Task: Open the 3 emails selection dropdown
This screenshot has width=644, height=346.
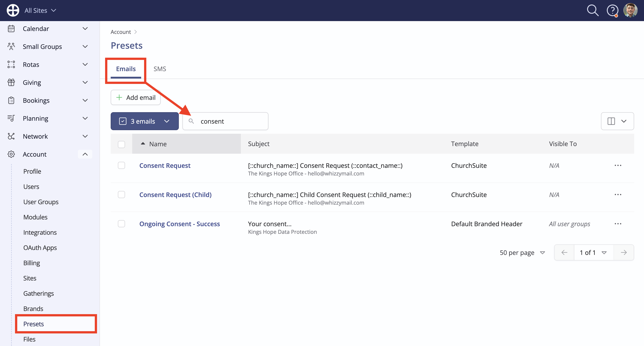Action: 145,121
